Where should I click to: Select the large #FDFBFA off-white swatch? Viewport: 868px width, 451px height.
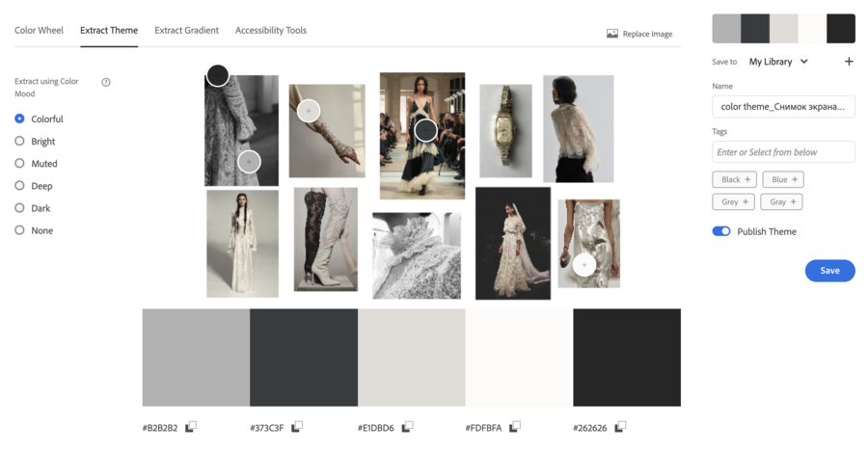click(x=519, y=358)
